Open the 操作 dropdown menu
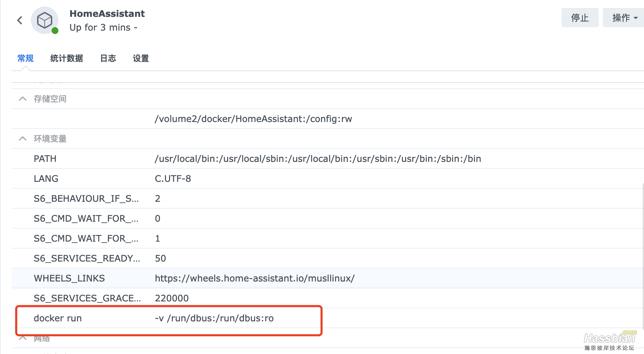The width and height of the screenshot is (644, 354). pos(624,18)
